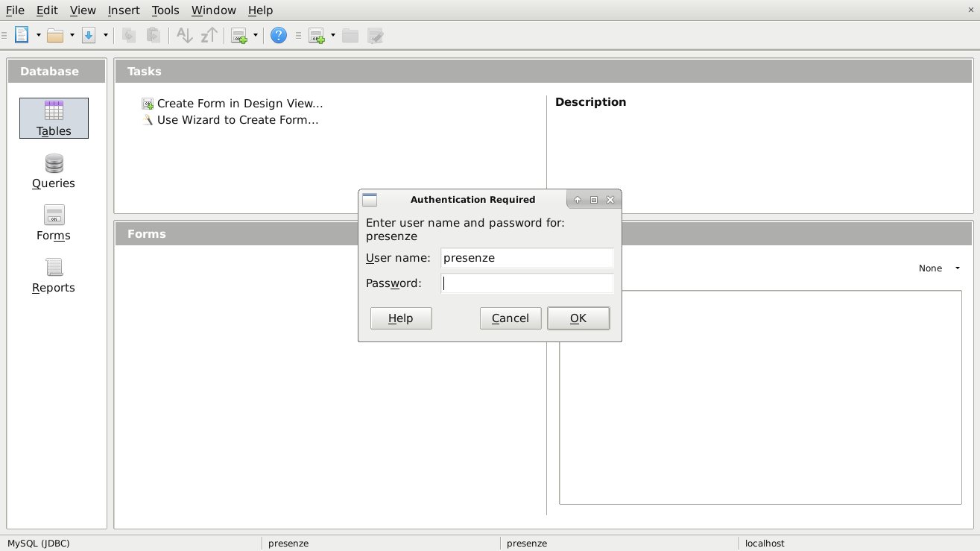Open the New Document dropdown arrow

(38, 35)
